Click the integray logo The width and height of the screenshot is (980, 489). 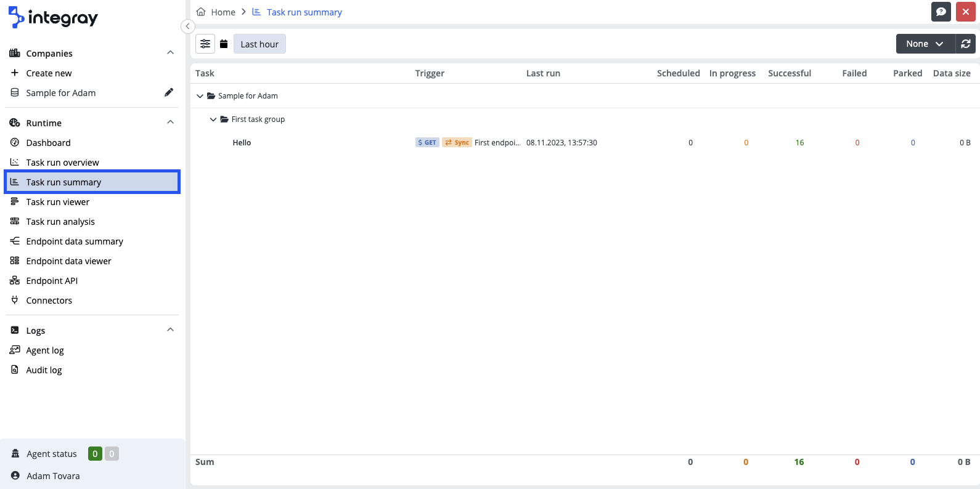[54, 18]
